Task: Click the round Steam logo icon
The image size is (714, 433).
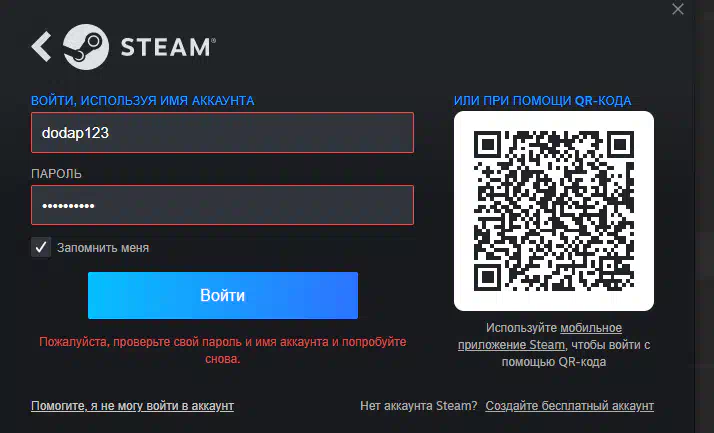Action: pos(86,47)
